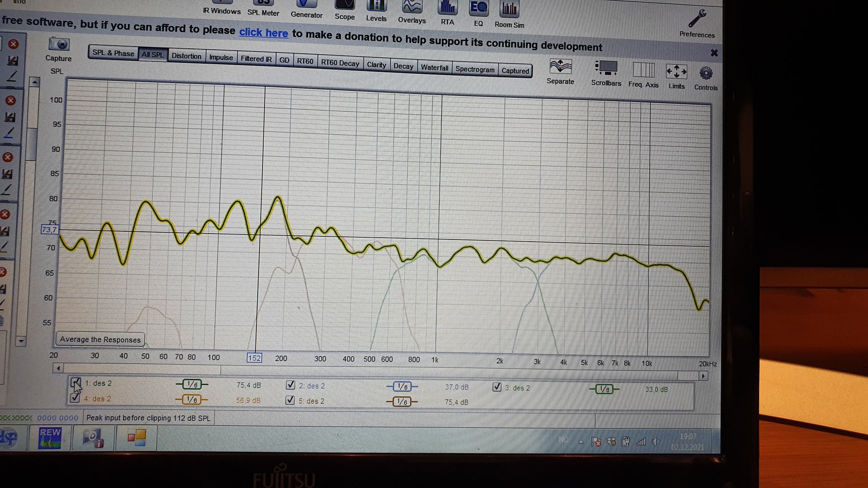The width and height of the screenshot is (868, 488).
Task: Click Average the Responses button
Action: point(100,339)
